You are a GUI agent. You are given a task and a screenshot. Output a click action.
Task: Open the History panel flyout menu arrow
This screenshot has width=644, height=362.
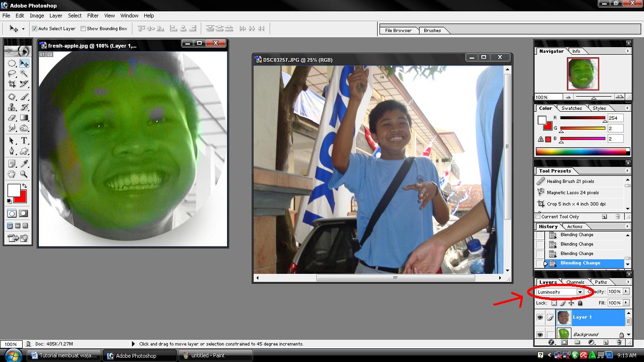click(x=627, y=226)
